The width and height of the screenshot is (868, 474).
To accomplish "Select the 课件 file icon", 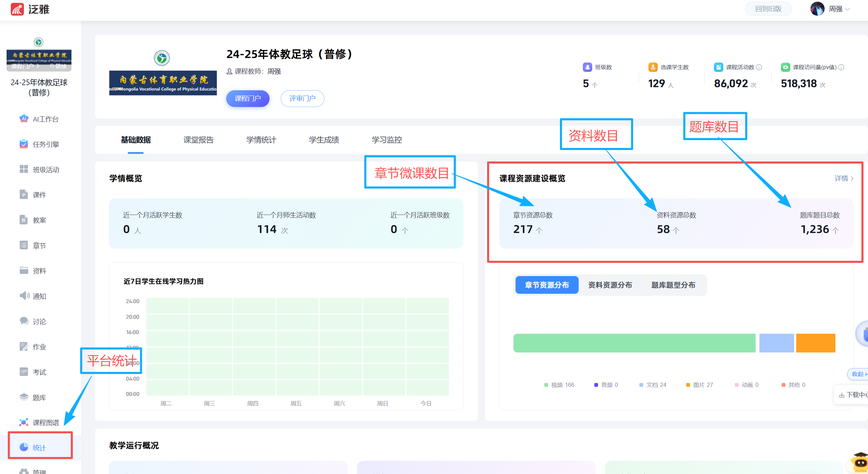I will coord(24,194).
